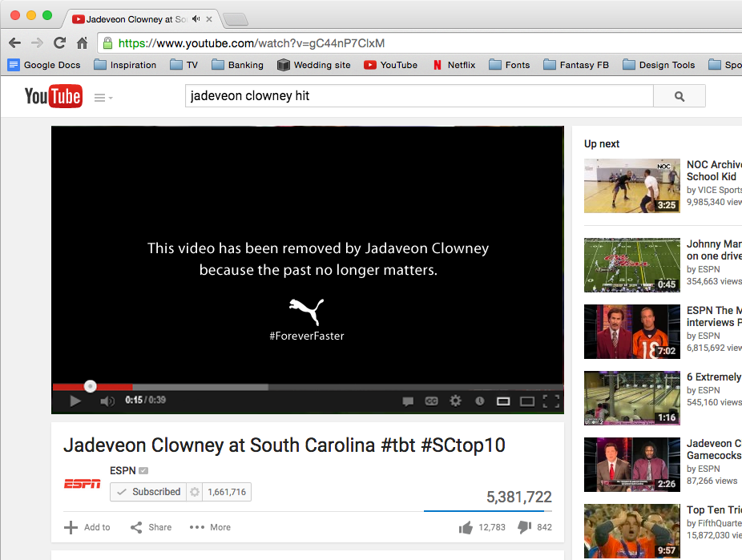This screenshot has width=742, height=560.
Task: Click the 1,661,716 subscriber count
Action: [227, 492]
